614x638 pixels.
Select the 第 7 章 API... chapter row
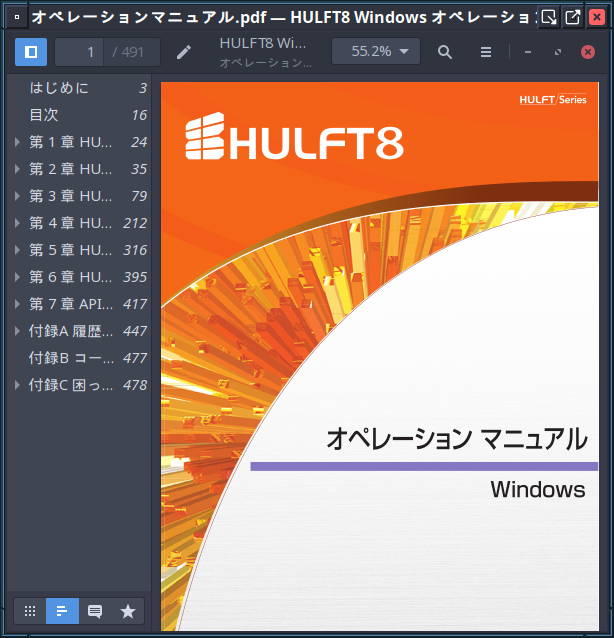pos(79,304)
